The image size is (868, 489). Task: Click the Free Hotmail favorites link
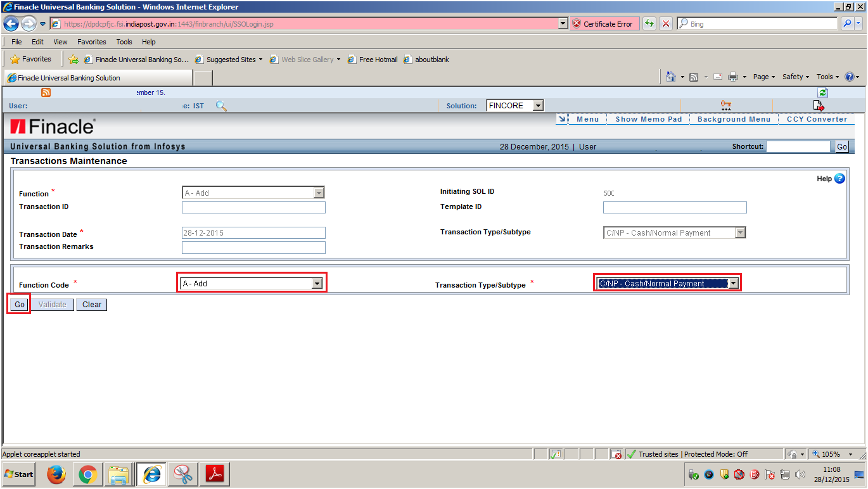(x=373, y=60)
